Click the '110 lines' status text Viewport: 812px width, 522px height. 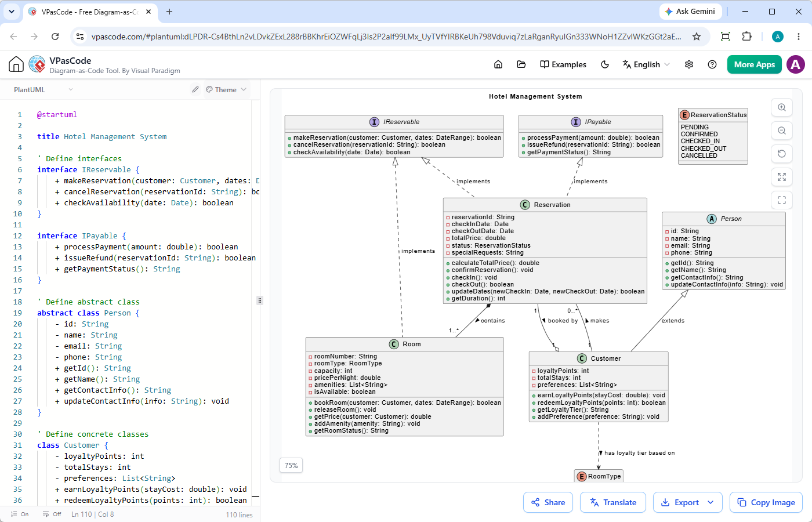coord(239,514)
